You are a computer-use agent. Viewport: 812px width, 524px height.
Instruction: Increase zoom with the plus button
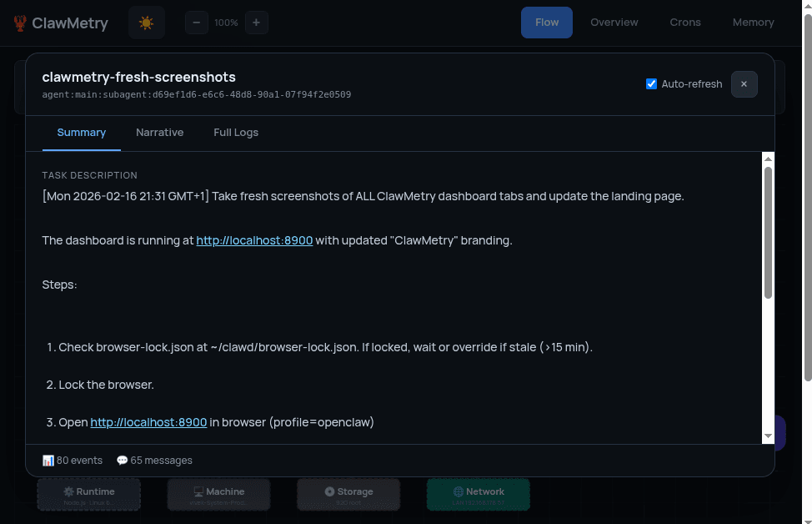(256, 23)
